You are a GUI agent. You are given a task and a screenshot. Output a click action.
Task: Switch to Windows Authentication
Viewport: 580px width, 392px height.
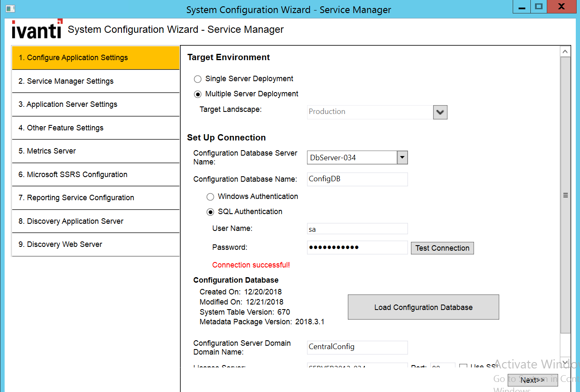click(x=210, y=196)
